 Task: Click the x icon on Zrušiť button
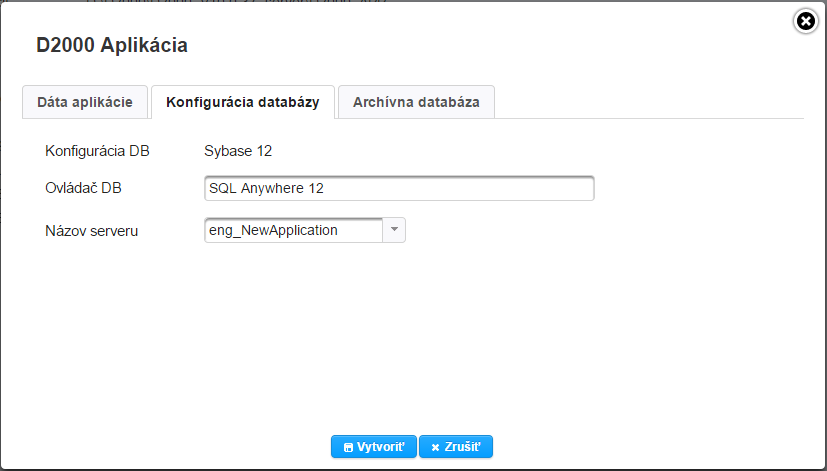pyautogui.click(x=435, y=448)
